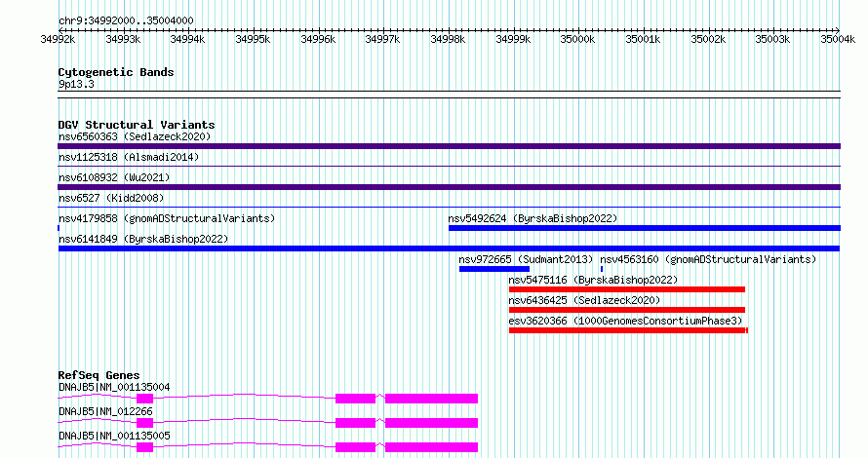Click the 35001k ruler label
This screenshot has height=458, width=868.
pyautogui.click(x=643, y=39)
